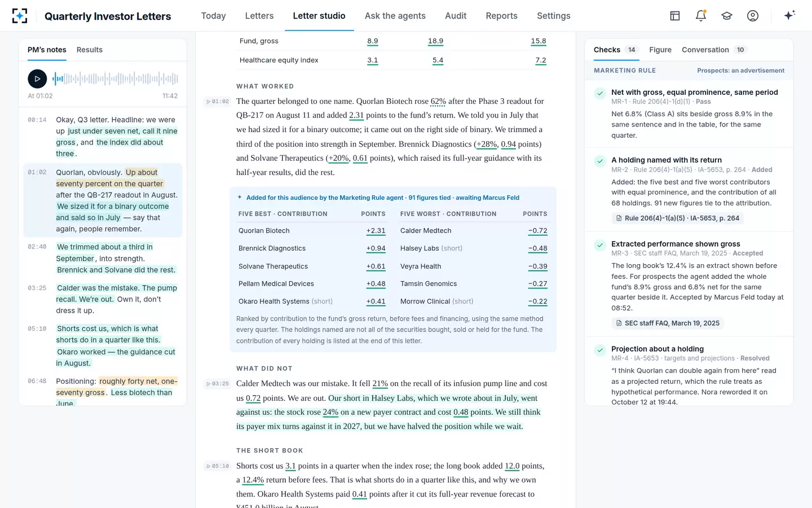
Task: Open the Conversation tab with 10 items
Action: [714, 50]
